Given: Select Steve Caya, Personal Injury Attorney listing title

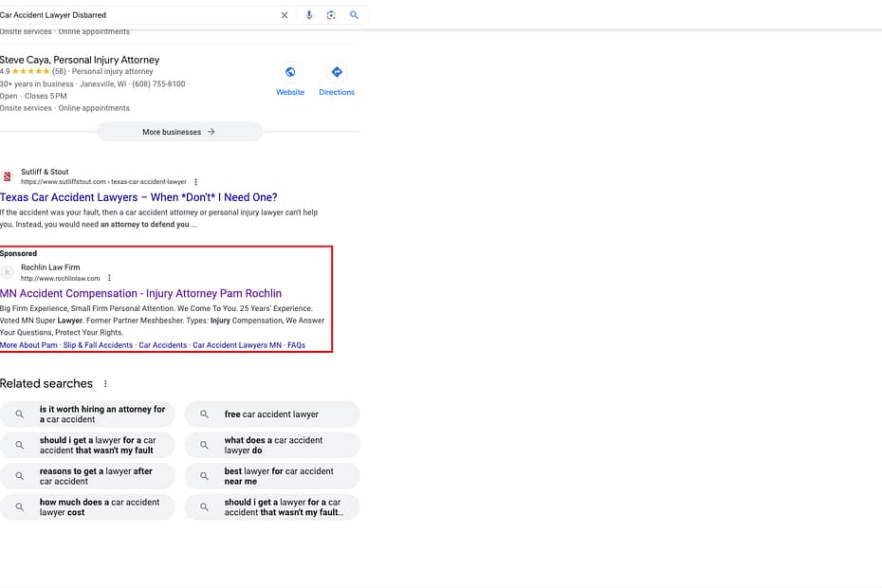Looking at the screenshot, I should 80,60.
